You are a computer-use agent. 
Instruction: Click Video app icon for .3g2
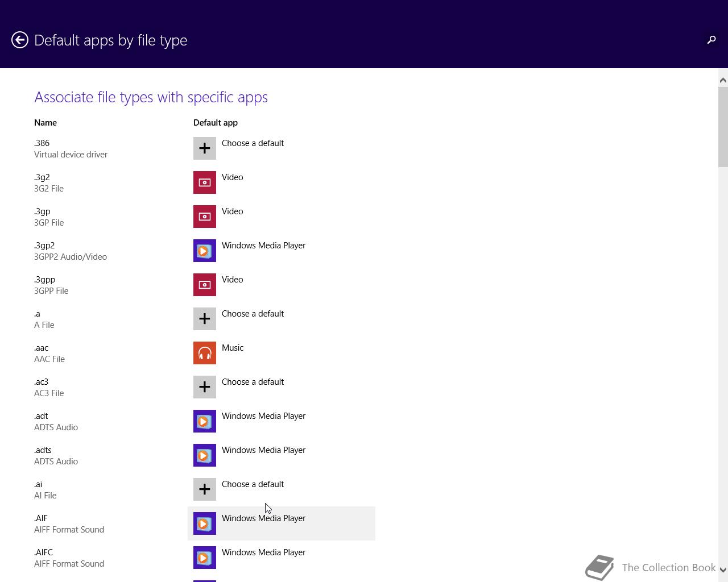click(205, 182)
